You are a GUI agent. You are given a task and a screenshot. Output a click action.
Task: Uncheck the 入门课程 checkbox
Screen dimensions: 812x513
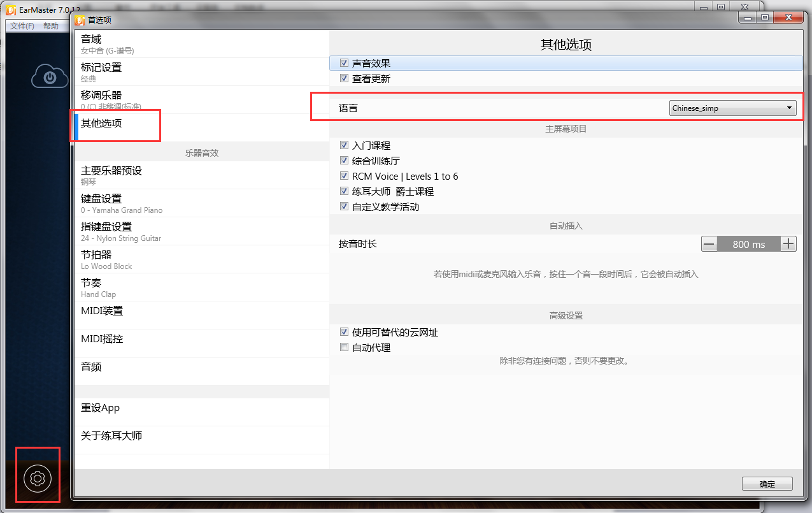345,146
